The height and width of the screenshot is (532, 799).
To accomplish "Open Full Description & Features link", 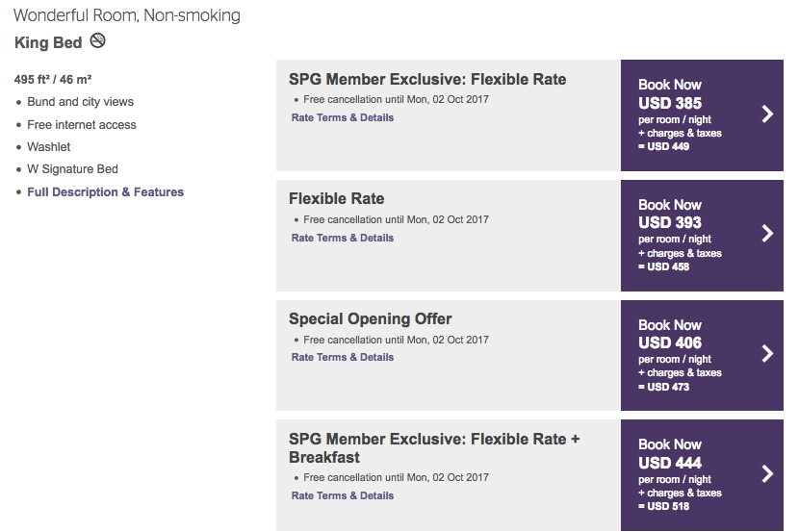I will (106, 192).
